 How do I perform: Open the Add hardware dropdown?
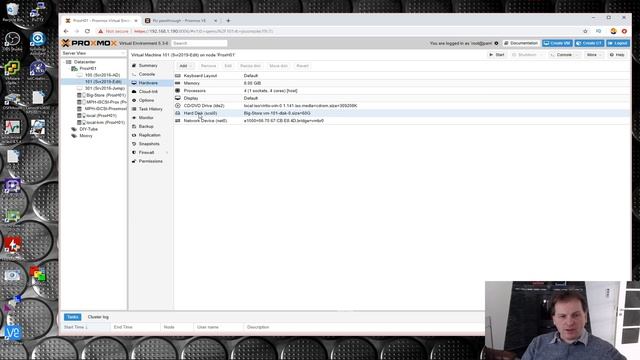pos(186,66)
